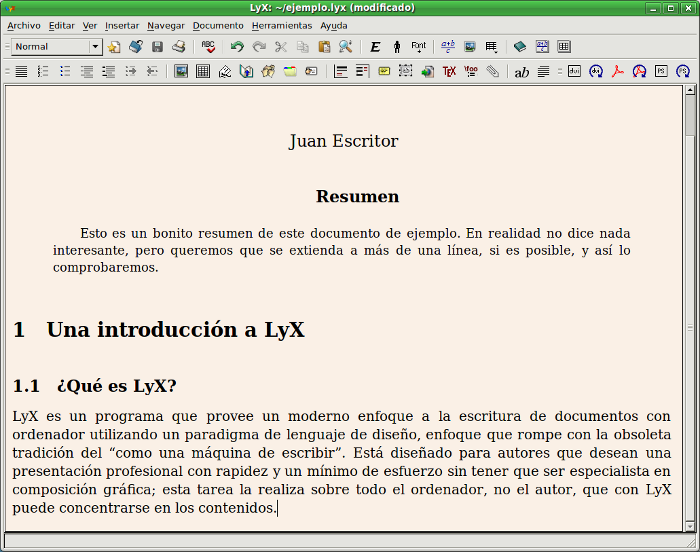Open the Insertar menu
This screenshot has width=700, height=552.
pos(122,26)
